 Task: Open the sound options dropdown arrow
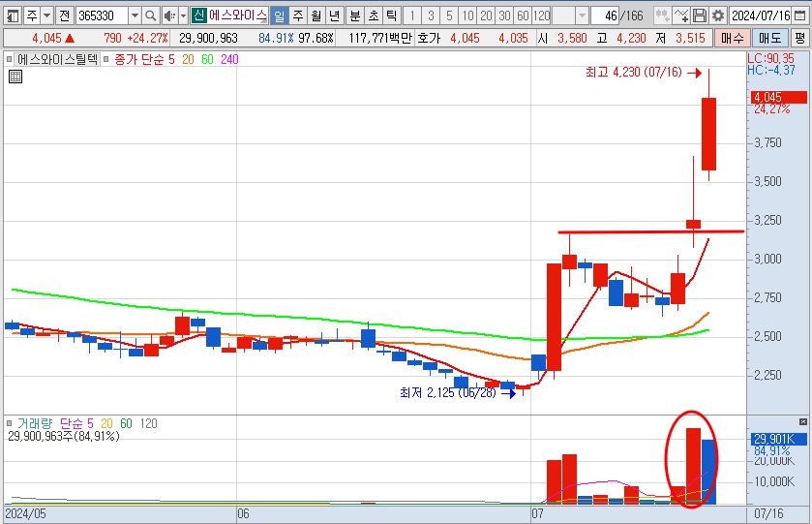point(183,16)
